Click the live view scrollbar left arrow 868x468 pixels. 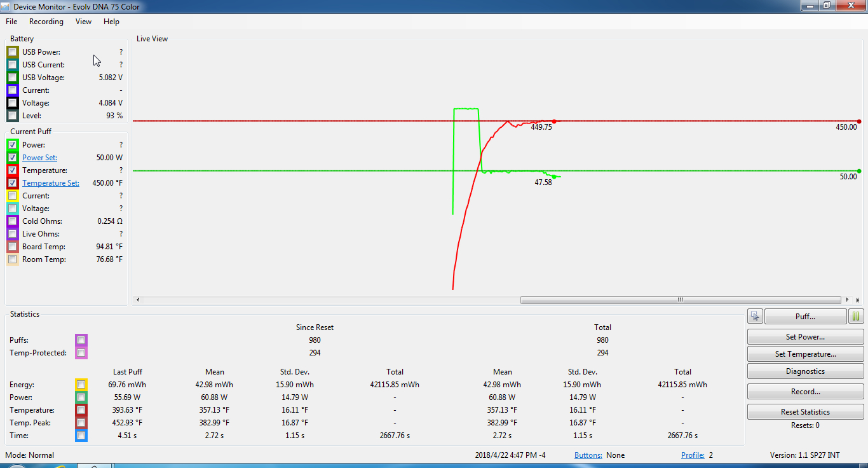(139, 299)
